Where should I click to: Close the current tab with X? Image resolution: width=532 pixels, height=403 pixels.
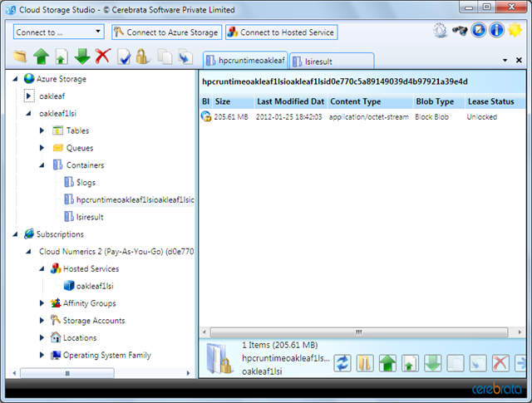click(519, 61)
